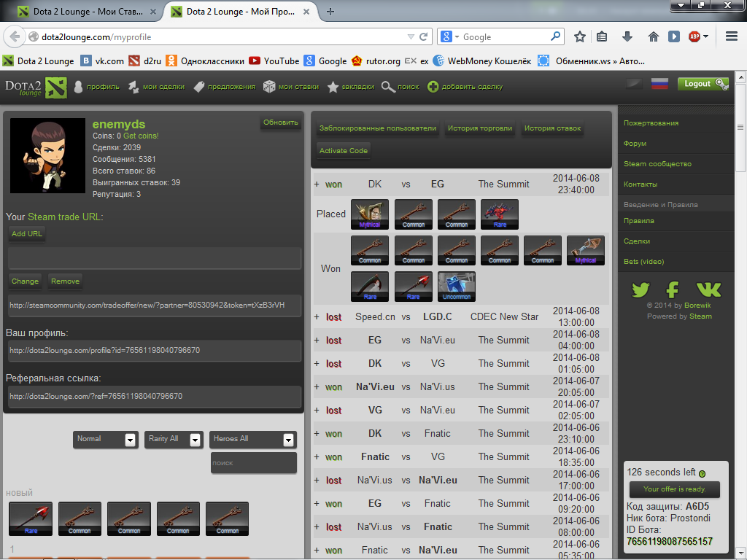This screenshot has height=560, width=747.
Task: Open предложения in the nav bar
Action: tap(225, 87)
